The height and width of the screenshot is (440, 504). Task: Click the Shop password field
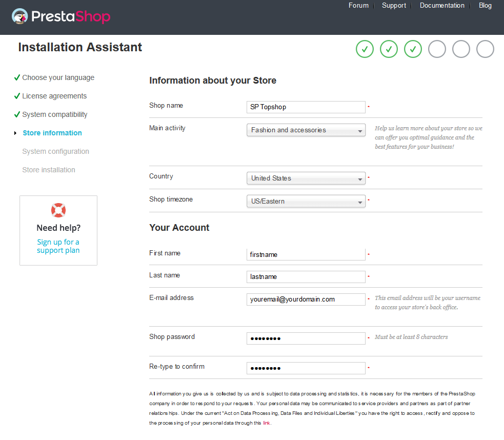pos(306,338)
